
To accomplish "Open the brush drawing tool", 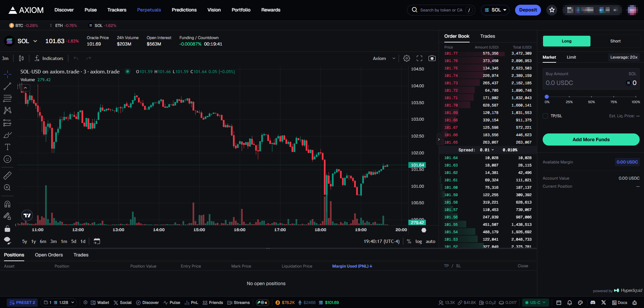I will (x=7, y=135).
